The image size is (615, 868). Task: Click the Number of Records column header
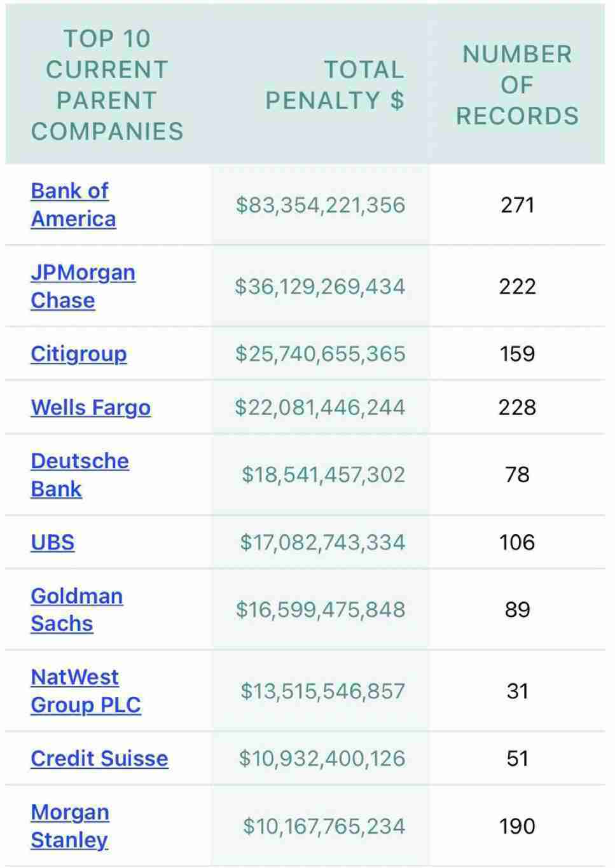coord(517,85)
